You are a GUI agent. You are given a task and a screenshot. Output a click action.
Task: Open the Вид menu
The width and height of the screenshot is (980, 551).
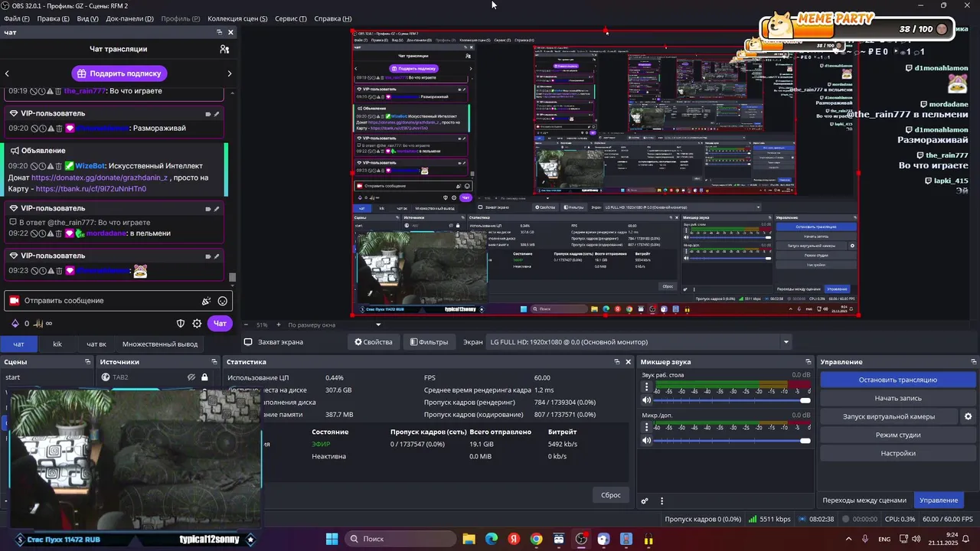(87, 18)
